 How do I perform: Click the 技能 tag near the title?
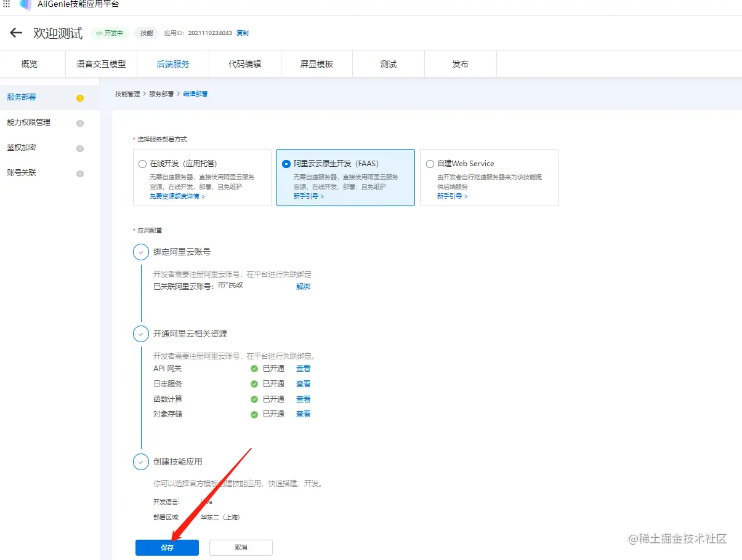tap(147, 33)
